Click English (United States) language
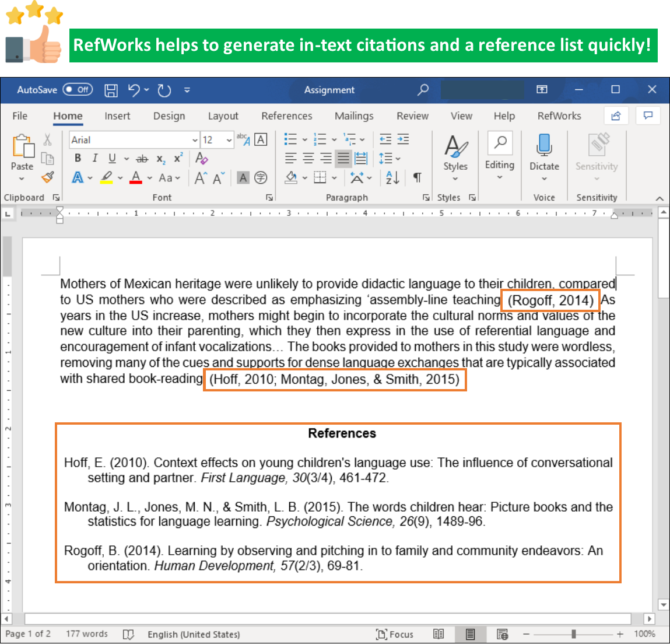Screen dimensions: 670x644 (x=194, y=634)
